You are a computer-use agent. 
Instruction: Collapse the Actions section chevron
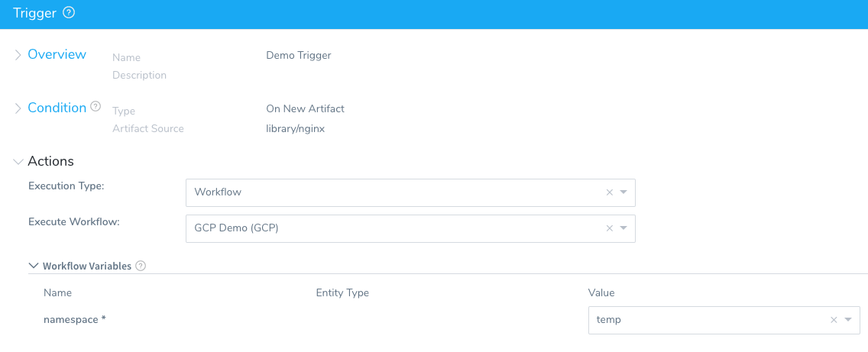[18, 162]
